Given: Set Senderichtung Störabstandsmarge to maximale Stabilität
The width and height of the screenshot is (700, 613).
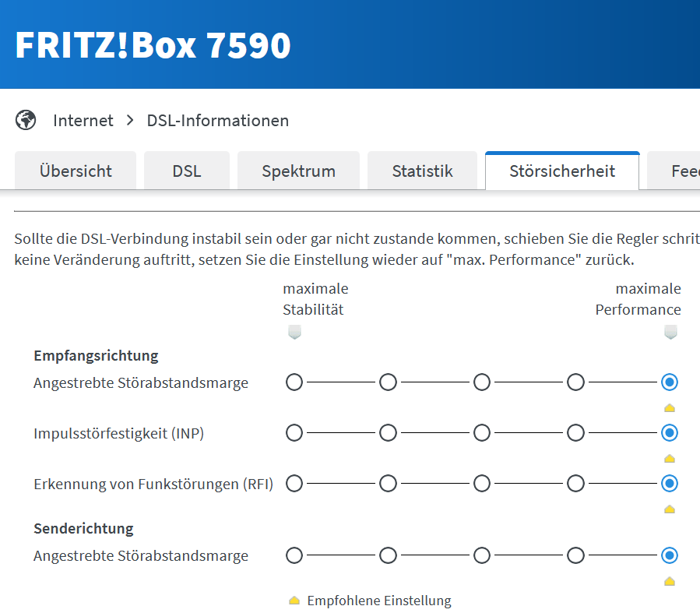Looking at the screenshot, I should pos(294,555).
